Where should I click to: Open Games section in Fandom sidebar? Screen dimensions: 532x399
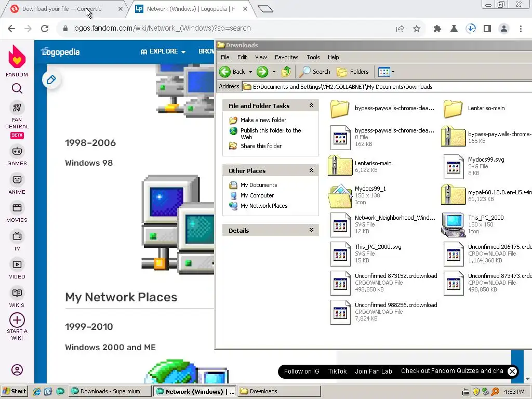pos(17,156)
